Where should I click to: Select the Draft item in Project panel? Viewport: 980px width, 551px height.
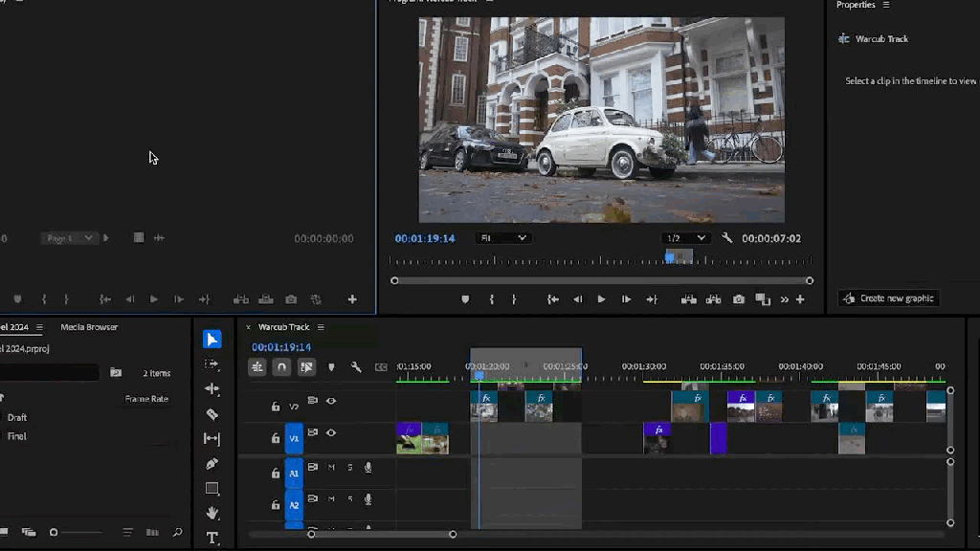pyautogui.click(x=17, y=417)
